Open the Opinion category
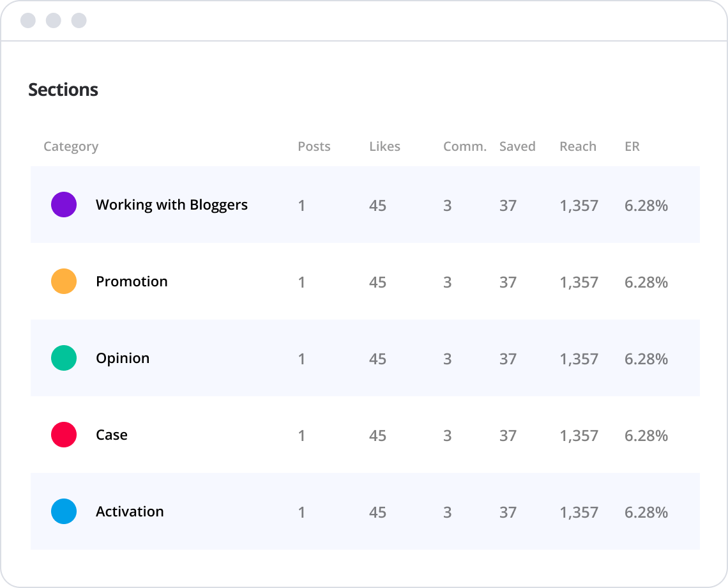The height and width of the screenshot is (588, 728). pos(123,359)
